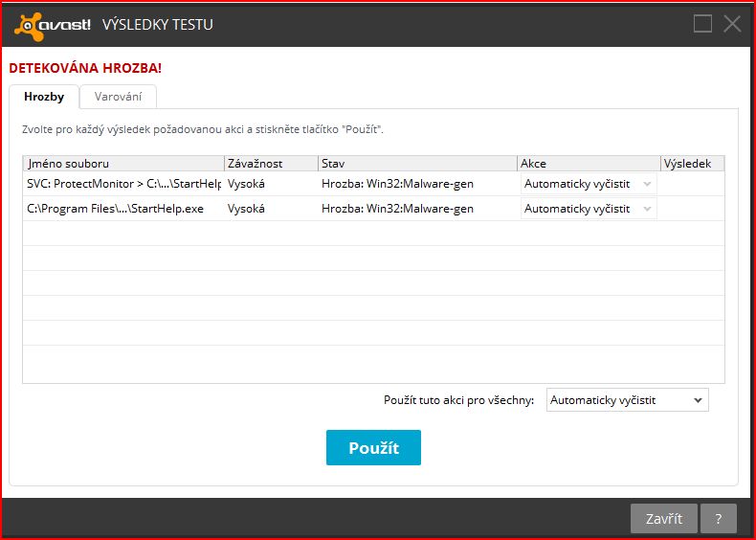Click the Akce column header
The width and height of the screenshot is (756, 540).
(588, 164)
